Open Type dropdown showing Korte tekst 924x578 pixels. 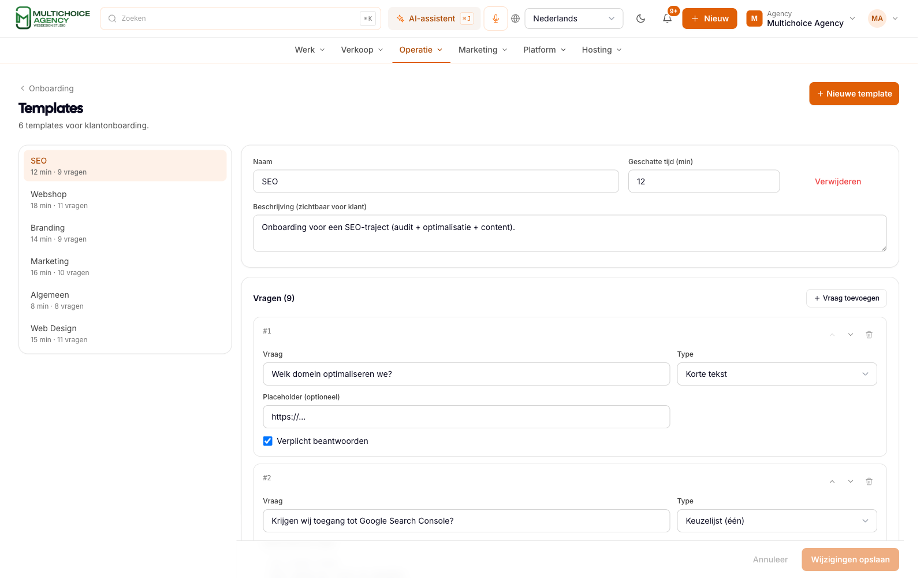[x=777, y=374]
